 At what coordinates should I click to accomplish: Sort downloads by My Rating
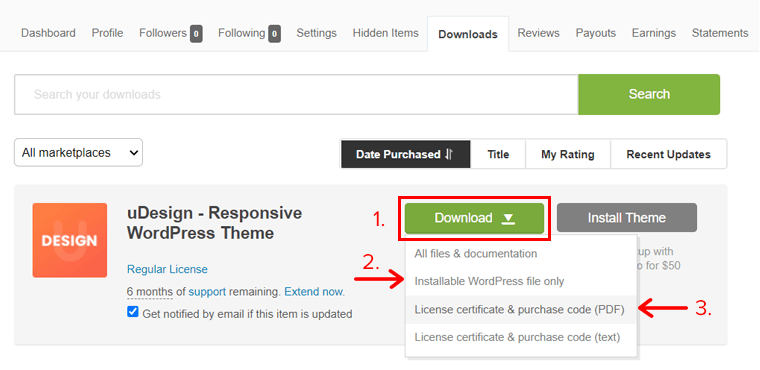point(568,154)
